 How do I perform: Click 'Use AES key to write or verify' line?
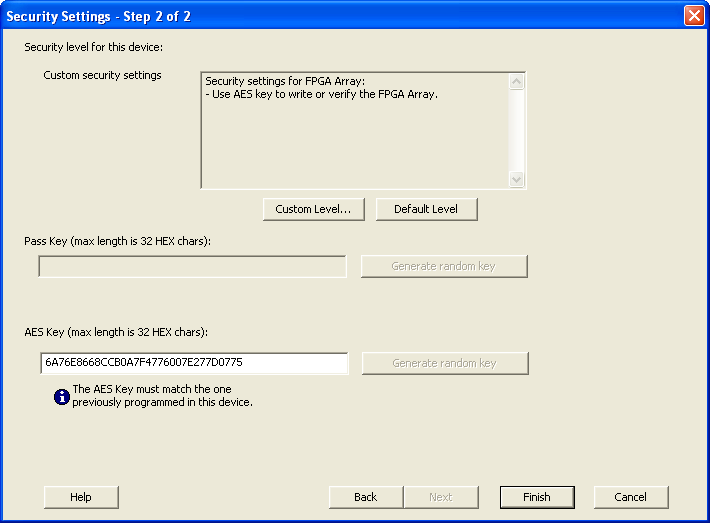pos(321,94)
